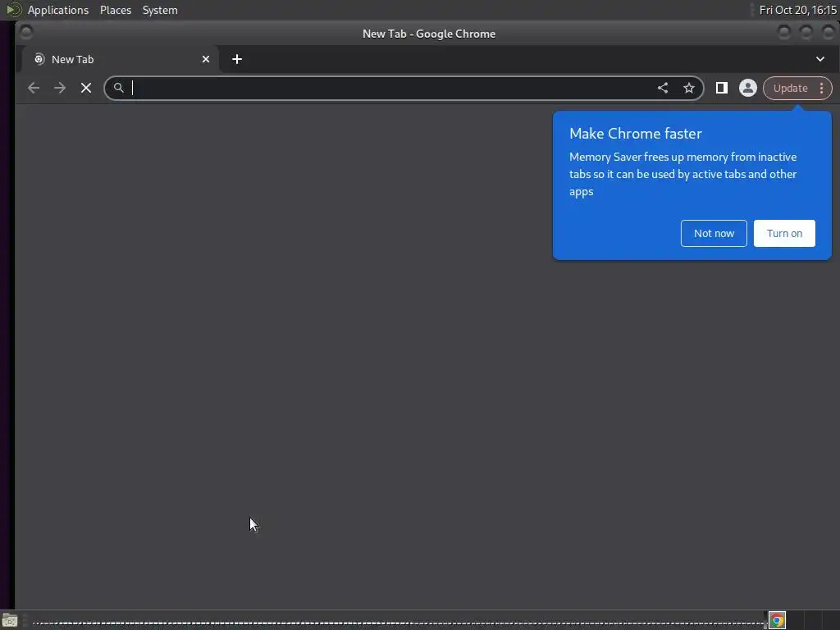
Task: Open a new tab with plus button
Action: (237, 59)
